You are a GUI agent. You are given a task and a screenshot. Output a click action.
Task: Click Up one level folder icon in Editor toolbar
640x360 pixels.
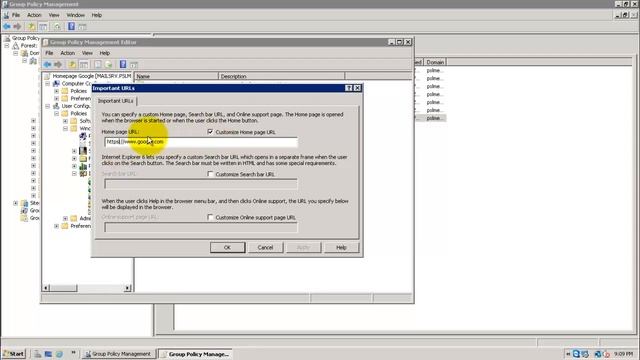72,64
